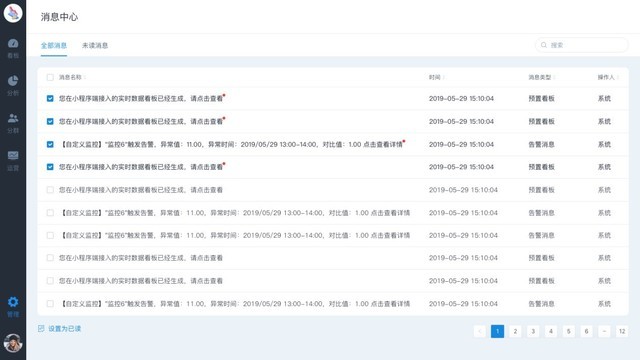
Task: Open the first unread 实时数据看板 message
Action: tap(141, 98)
